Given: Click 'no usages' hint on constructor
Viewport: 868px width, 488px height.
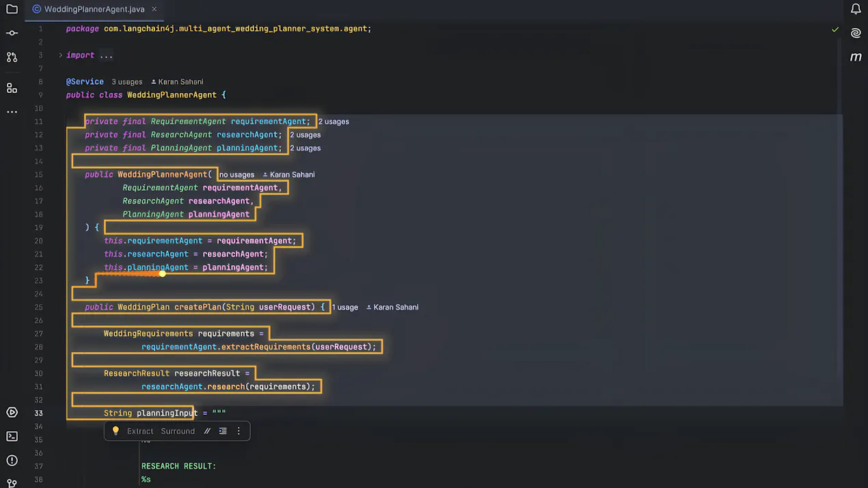Looking at the screenshot, I should (236, 175).
